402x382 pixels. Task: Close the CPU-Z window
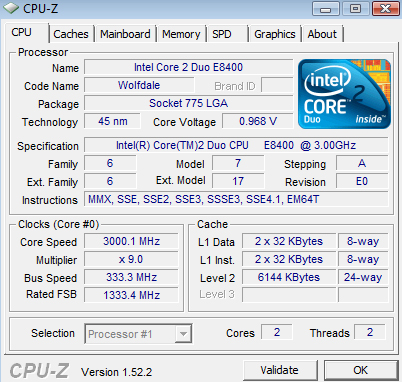coord(386,9)
